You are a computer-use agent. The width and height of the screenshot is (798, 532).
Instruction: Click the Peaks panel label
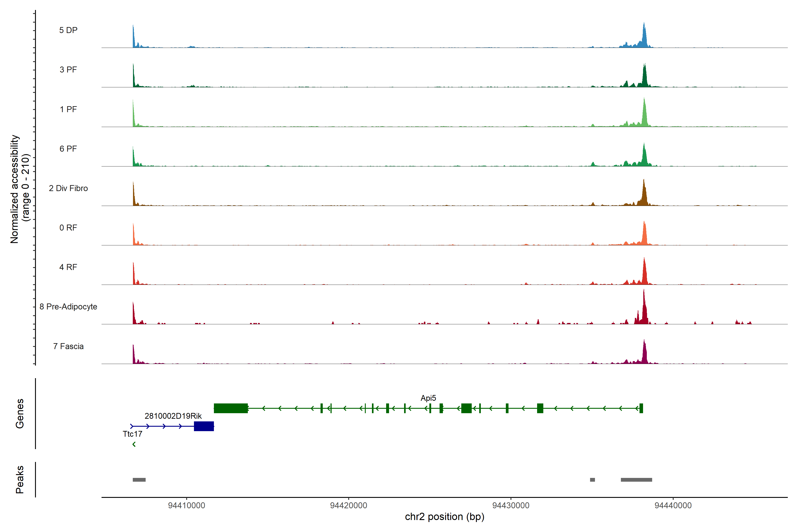pyautogui.click(x=20, y=479)
